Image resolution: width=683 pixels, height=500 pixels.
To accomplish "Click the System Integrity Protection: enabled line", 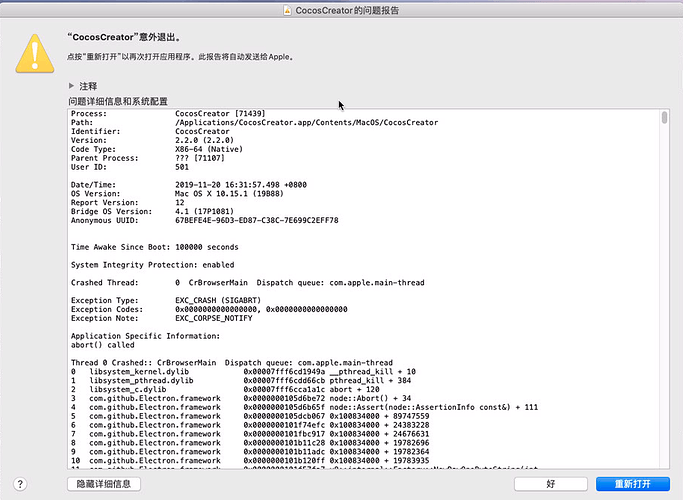I will pyautogui.click(x=152, y=265).
